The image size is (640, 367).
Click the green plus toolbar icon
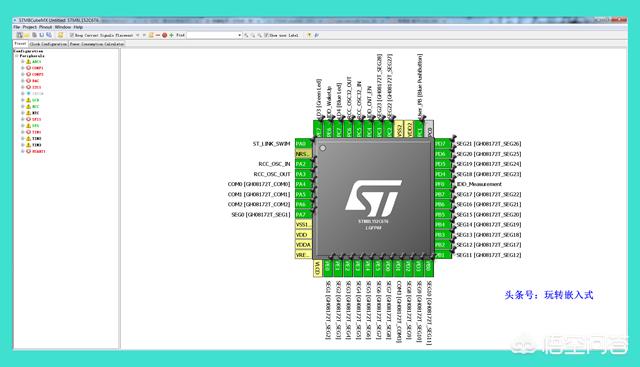coord(171,35)
